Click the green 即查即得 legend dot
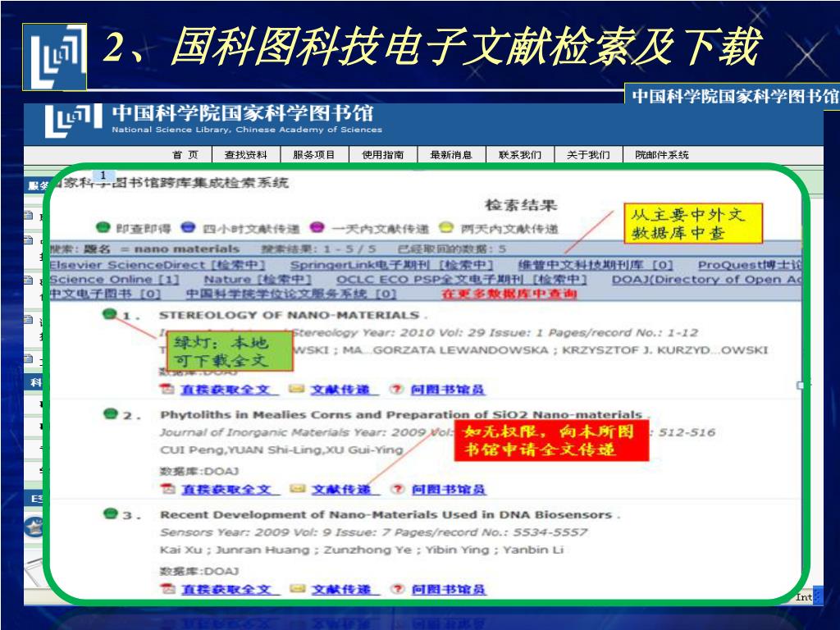Image resolution: width=840 pixels, height=630 pixels. (103, 228)
